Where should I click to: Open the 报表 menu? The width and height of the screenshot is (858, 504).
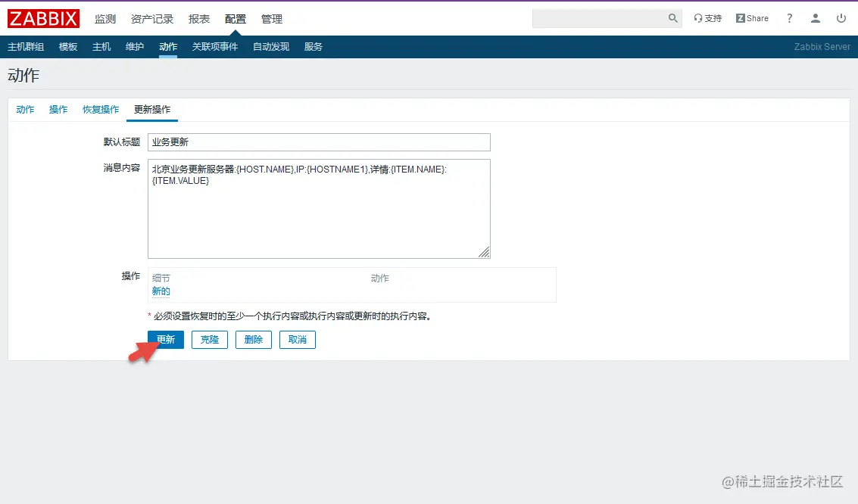[198, 19]
